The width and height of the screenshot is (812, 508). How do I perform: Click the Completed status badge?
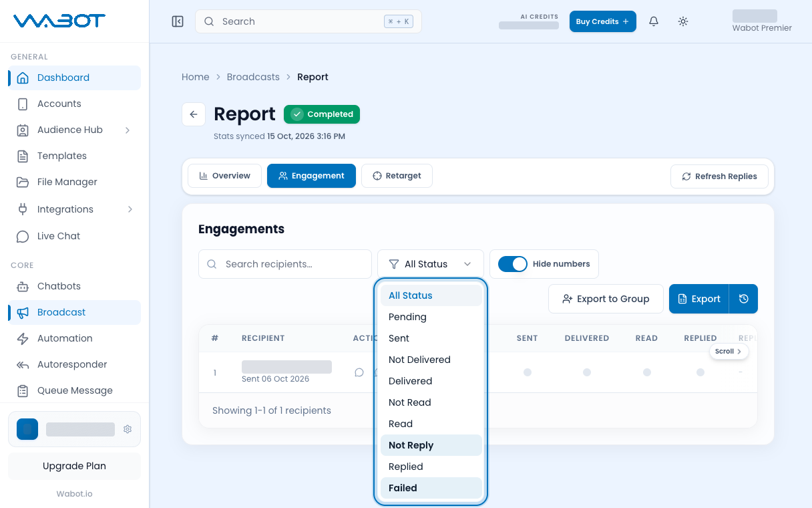tap(322, 114)
